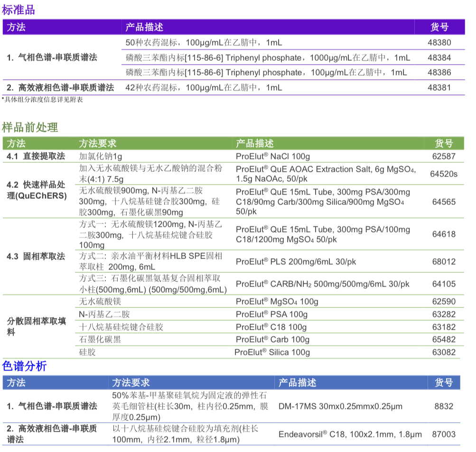Screen dimensions: 476x452
Task: Click '方式二' HLB SPE requirement text
Action: (150, 261)
